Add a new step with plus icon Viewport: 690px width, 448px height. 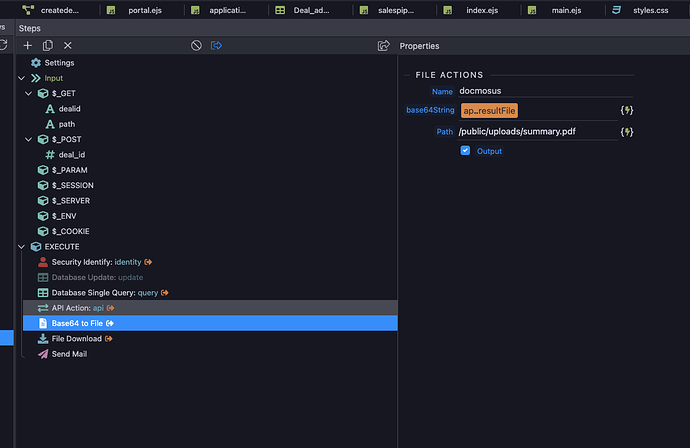coord(28,45)
